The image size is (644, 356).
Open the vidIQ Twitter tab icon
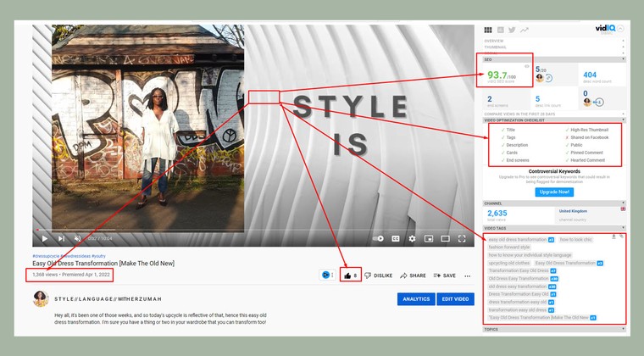(512, 30)
